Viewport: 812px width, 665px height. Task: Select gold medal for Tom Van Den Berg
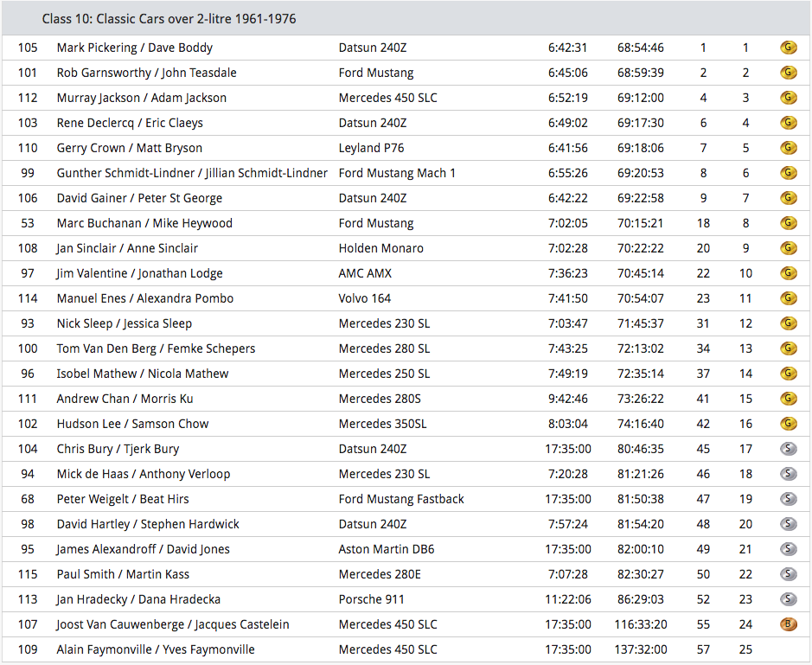(788, 348)
